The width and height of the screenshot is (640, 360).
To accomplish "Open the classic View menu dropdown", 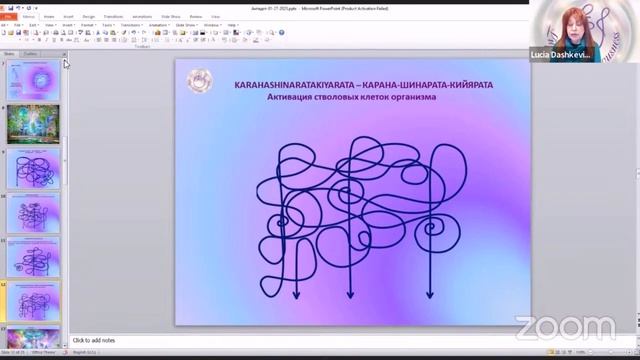I will pos(50,25).
